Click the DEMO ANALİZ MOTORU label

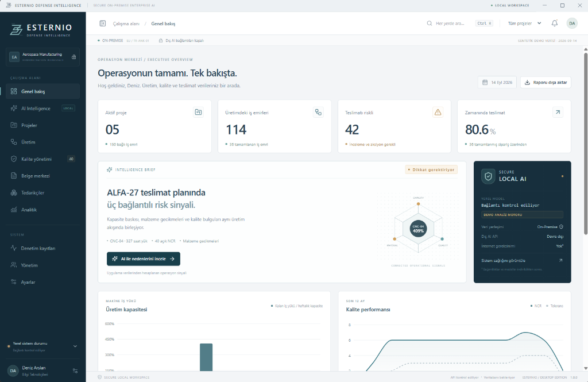pos(522,215)
